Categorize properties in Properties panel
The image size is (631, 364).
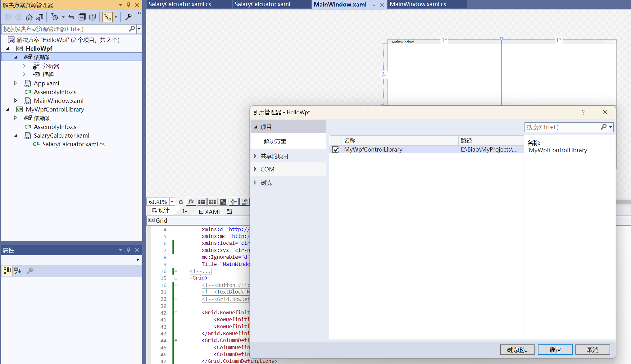(x=7, y=271)
